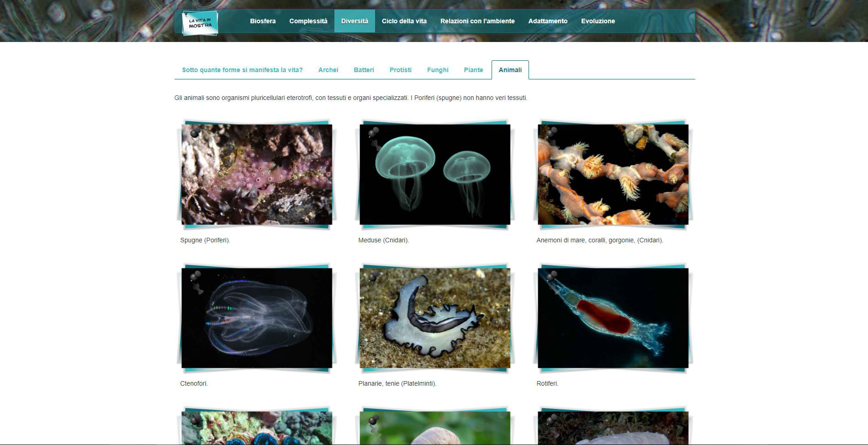868x445 pixels.
Task: Open the Rotiferi photo
Action: (613, 318)
